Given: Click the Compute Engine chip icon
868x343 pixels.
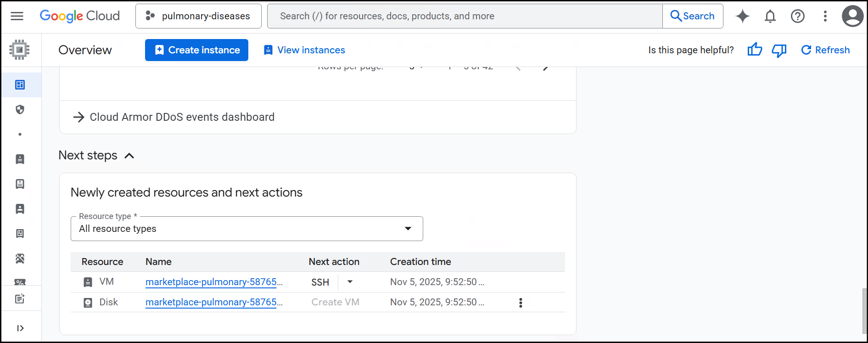Looking at the screenshot, I should [19, 50].
